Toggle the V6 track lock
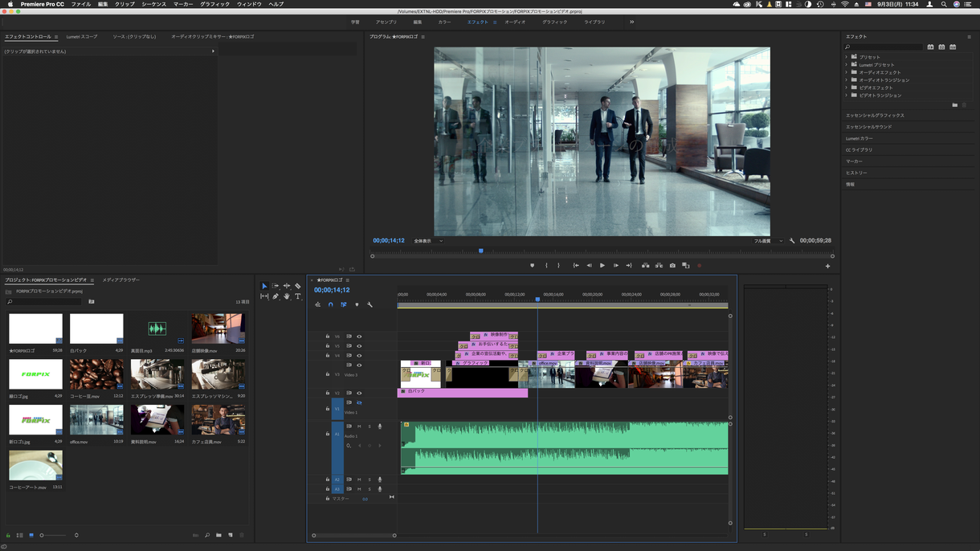This screenshot has width=980, height=551. [328, 337]
